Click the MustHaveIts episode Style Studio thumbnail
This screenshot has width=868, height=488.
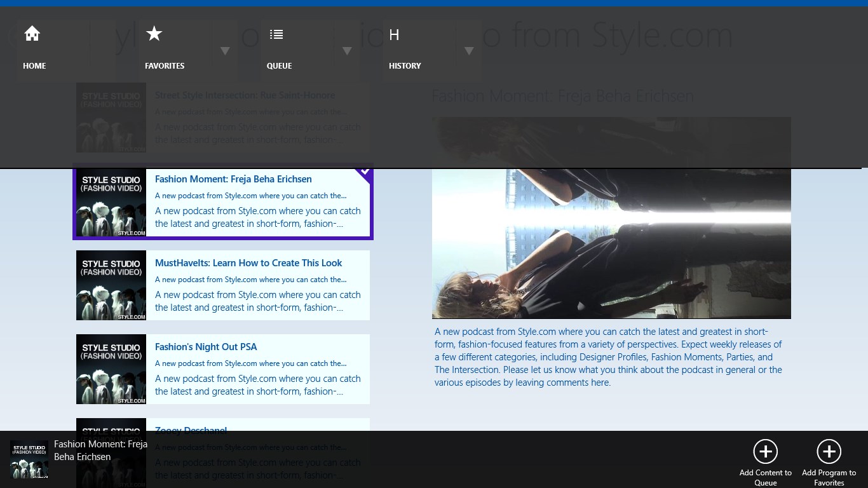point(111,285)
